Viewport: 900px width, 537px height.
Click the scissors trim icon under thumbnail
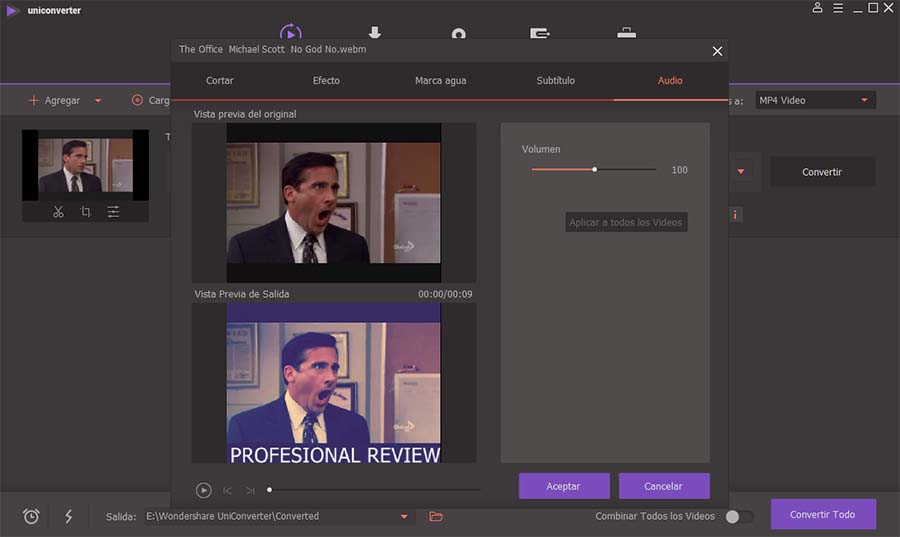58,212
